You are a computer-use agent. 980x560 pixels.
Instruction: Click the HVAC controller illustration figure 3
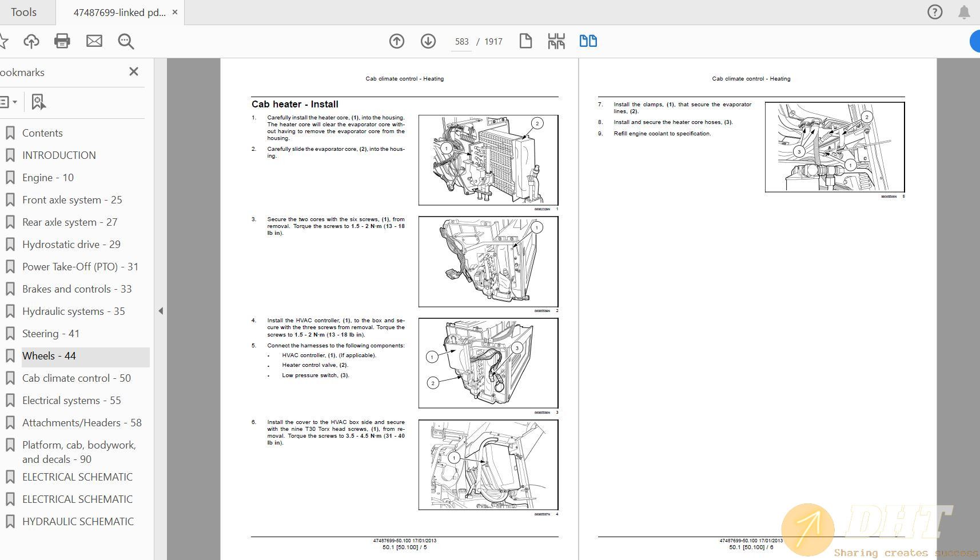488,363
